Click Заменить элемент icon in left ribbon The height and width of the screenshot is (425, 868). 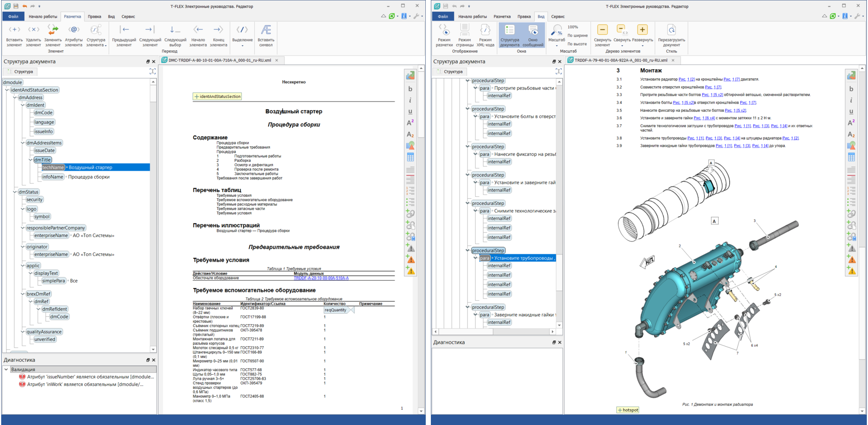pos(53,35)
